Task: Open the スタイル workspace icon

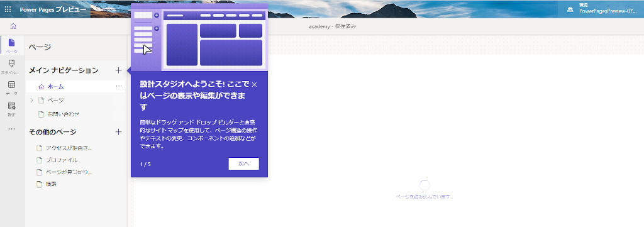Action: [x=11, y=67]
